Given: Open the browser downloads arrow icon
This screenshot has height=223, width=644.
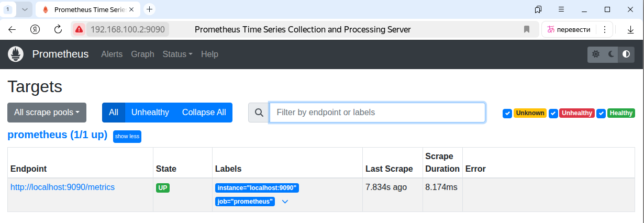Looking at the screenshot, I should 630,30.
